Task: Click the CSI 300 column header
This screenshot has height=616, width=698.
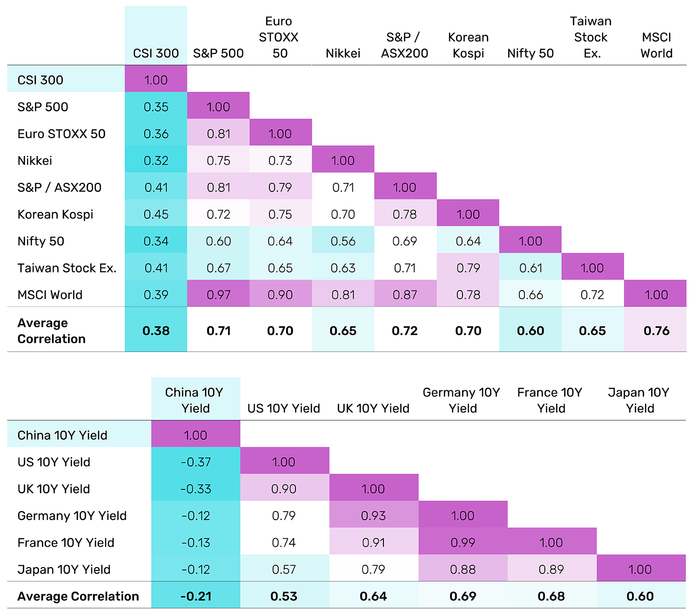Action: 156,53
